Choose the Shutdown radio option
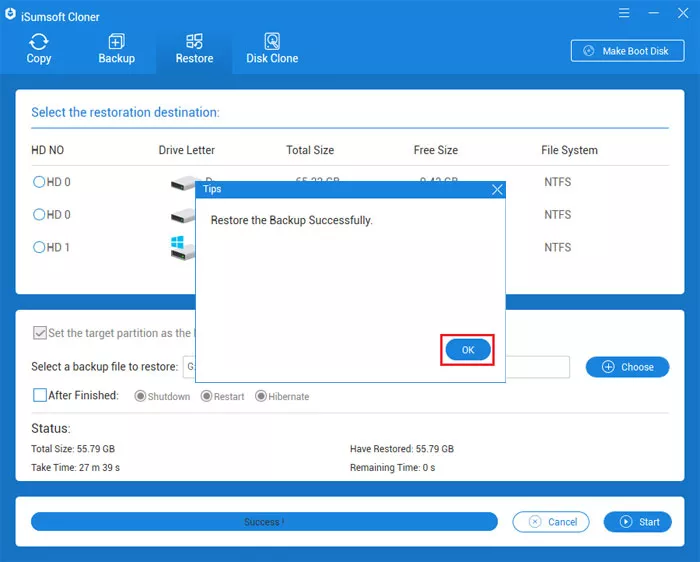The image size is (700, 562). pyautogui.click(x=140, y=396)
